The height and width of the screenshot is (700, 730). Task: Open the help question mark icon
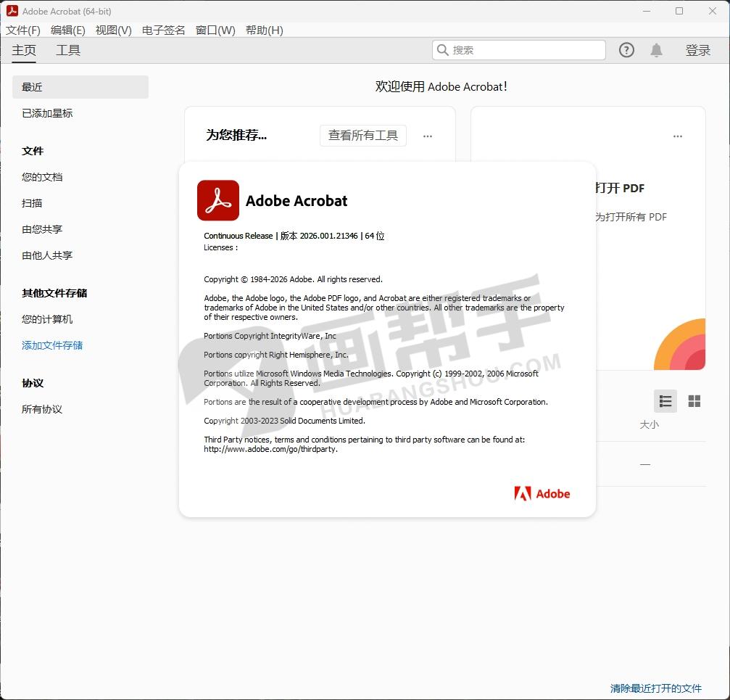[x=626, y=50]
